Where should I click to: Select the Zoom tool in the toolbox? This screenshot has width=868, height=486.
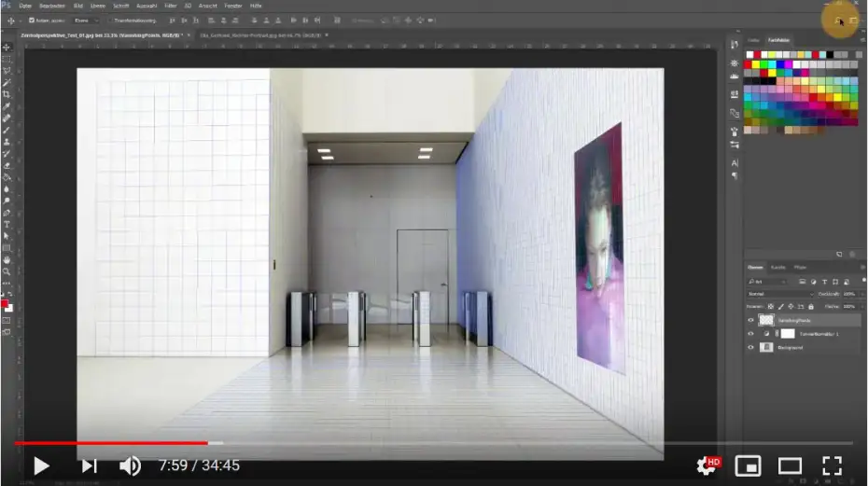(7, 271)
